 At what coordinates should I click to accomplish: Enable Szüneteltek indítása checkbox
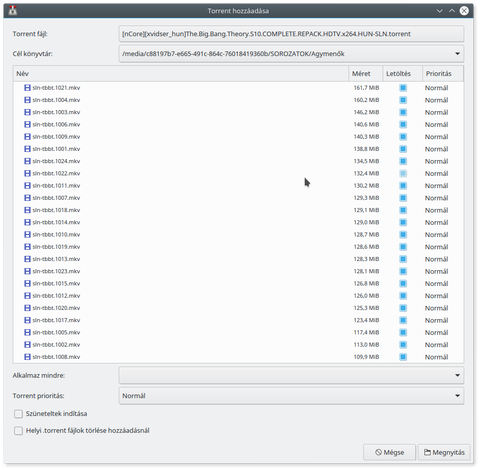click(x=18, y=414)
